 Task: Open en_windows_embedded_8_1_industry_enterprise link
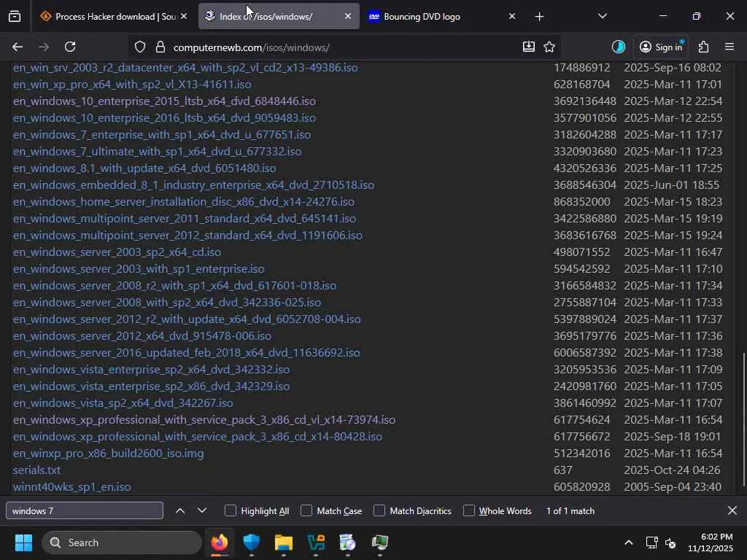coord(193,184)
